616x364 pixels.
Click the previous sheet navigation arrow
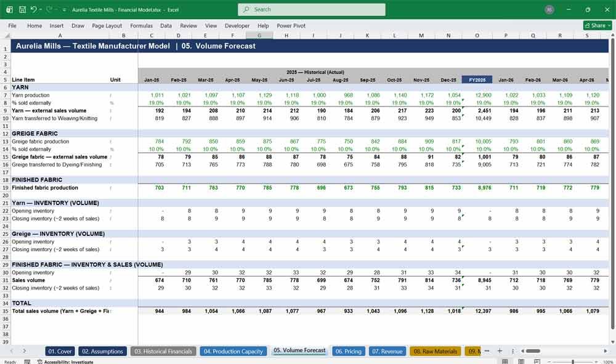12,351
